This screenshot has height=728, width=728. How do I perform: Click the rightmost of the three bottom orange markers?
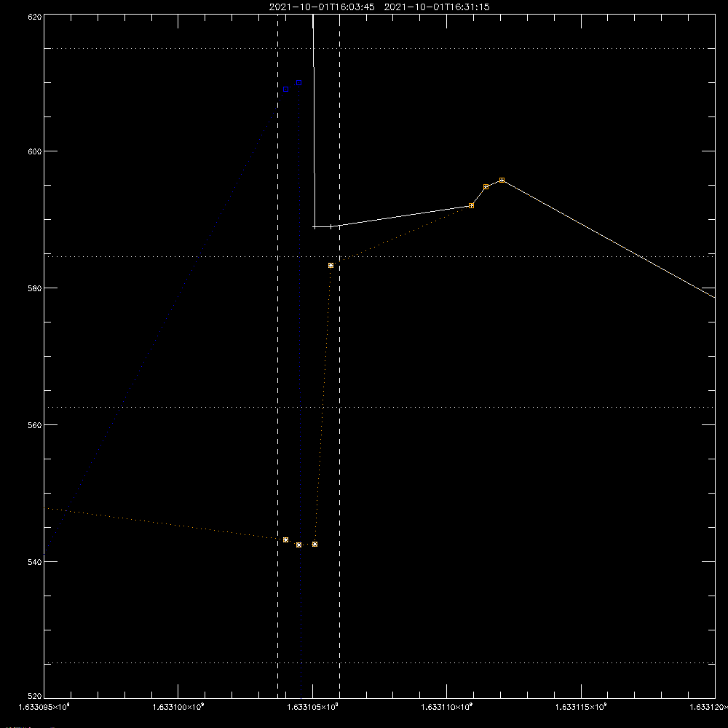point(314,544)
